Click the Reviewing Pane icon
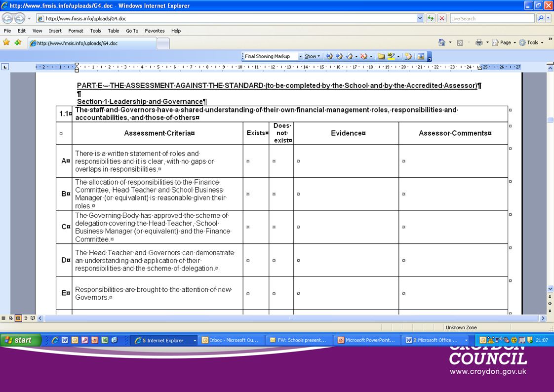The height and width of the screenshot is (392, 554). click(421, 56)
